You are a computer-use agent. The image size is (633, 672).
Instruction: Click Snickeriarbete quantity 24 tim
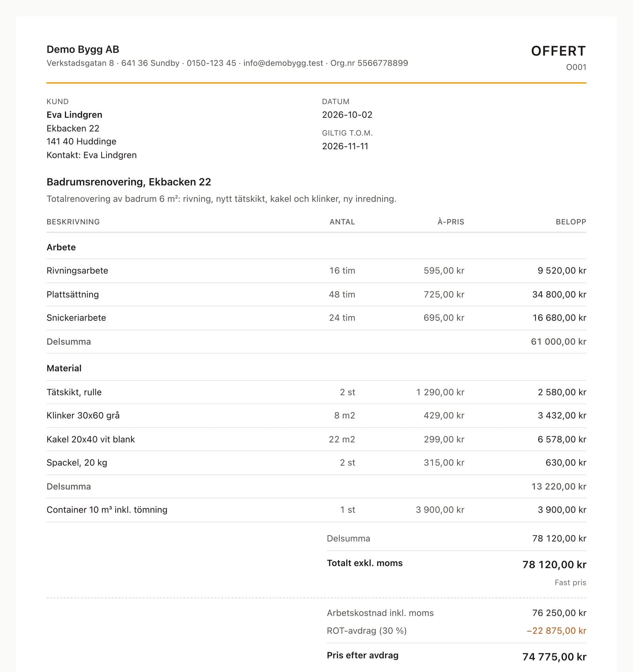click(342, 318)
